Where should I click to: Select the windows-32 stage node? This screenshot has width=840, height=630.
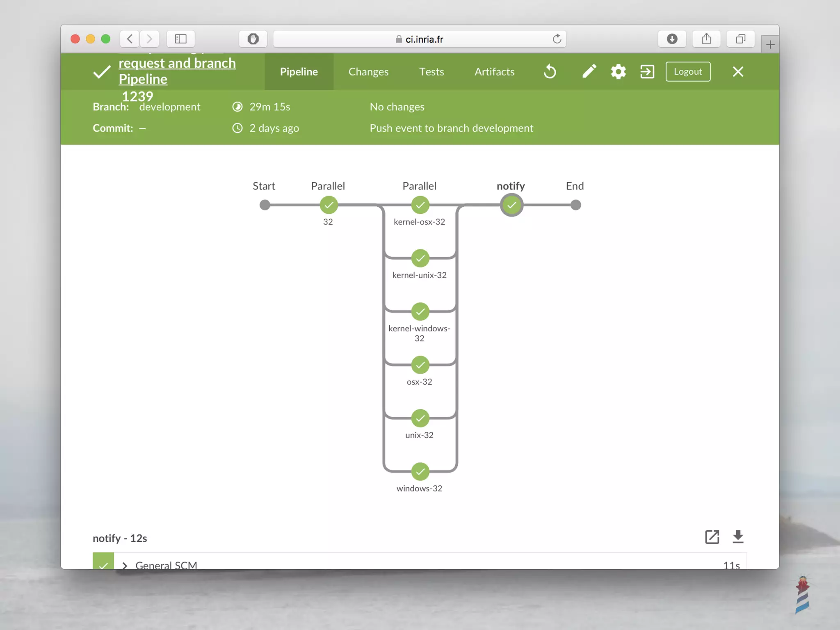(x=420, y=472)
